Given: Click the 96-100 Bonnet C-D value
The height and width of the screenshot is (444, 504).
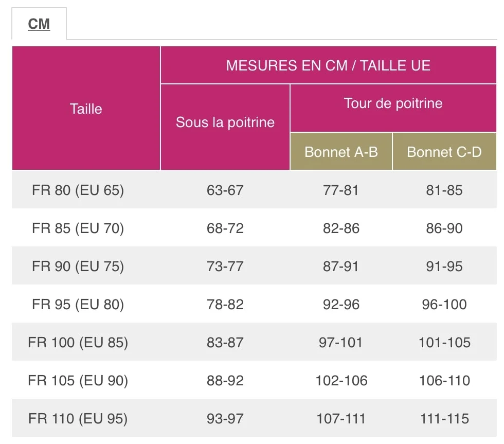Looking at the screenshot, I should [x=444, y=304].
